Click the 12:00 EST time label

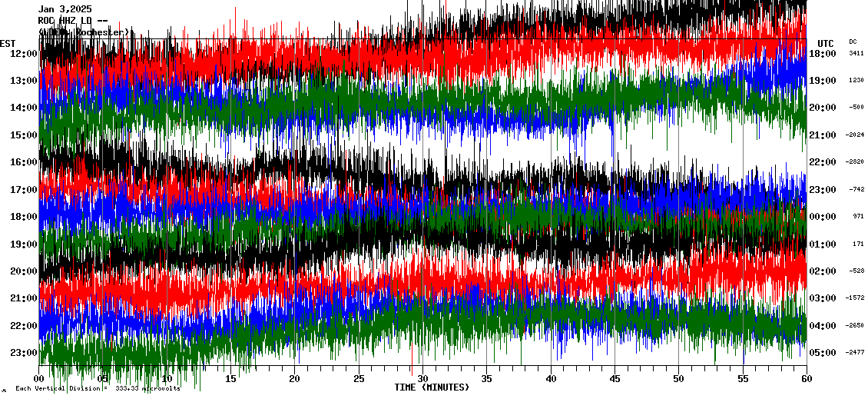pos(25,54)
